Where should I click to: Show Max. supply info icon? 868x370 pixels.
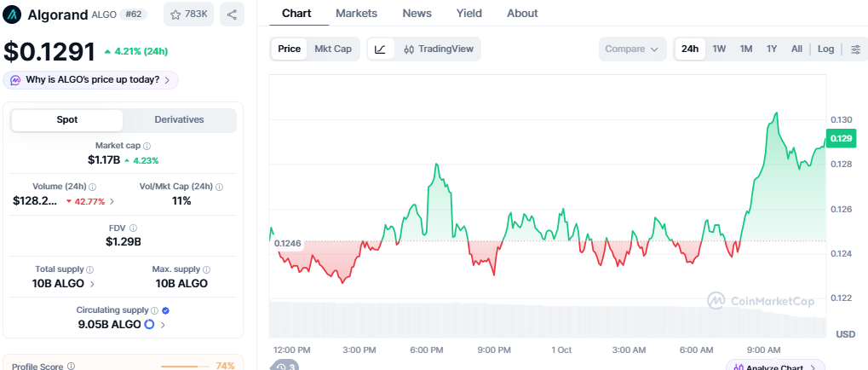pyautogui.click(x=206, y=269)
